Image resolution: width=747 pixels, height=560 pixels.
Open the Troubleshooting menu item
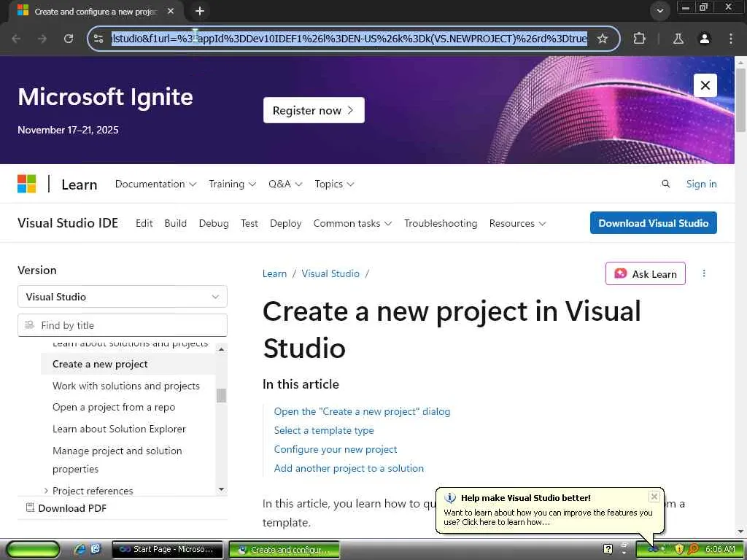(x=441, y=223)
